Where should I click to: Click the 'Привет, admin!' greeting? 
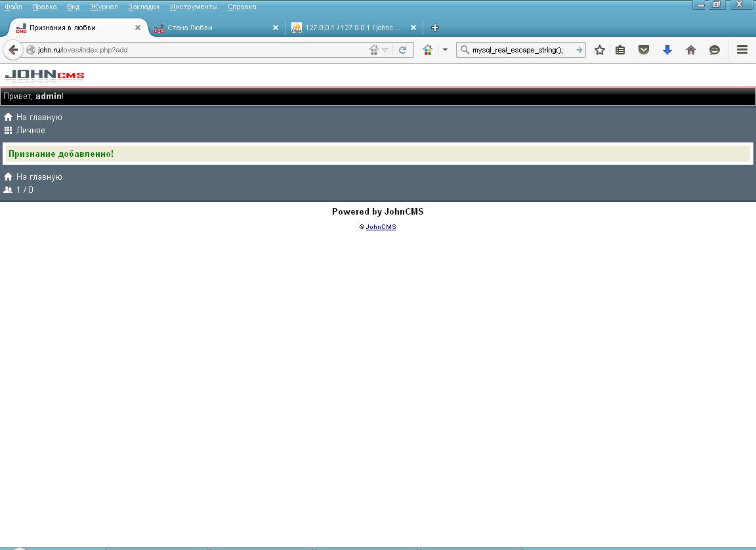tap(33, 96)
